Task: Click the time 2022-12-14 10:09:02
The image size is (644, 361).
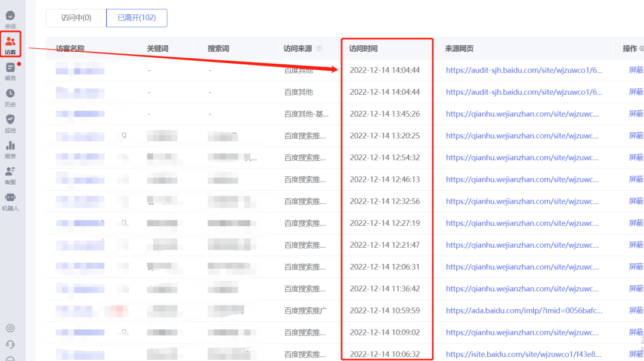Action: 385,332
